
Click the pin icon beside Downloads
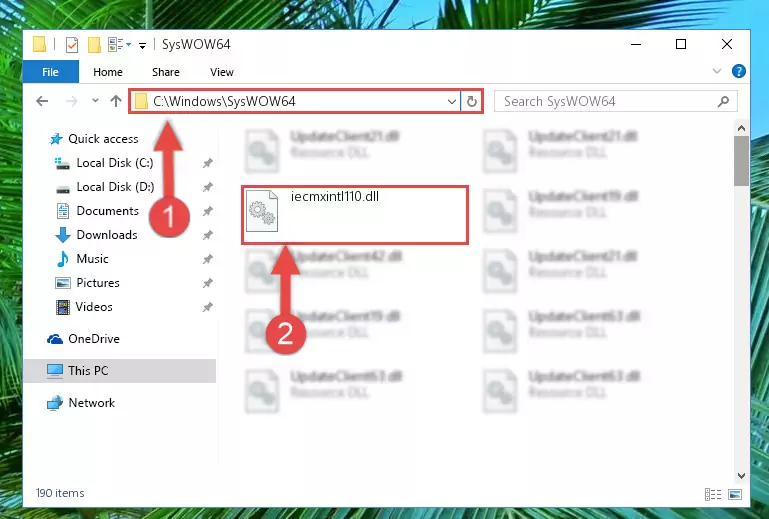[x=207, y=235]
